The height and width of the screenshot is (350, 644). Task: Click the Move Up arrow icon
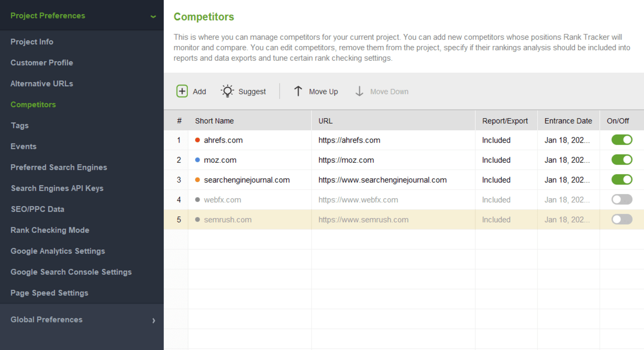pos(298,91)
